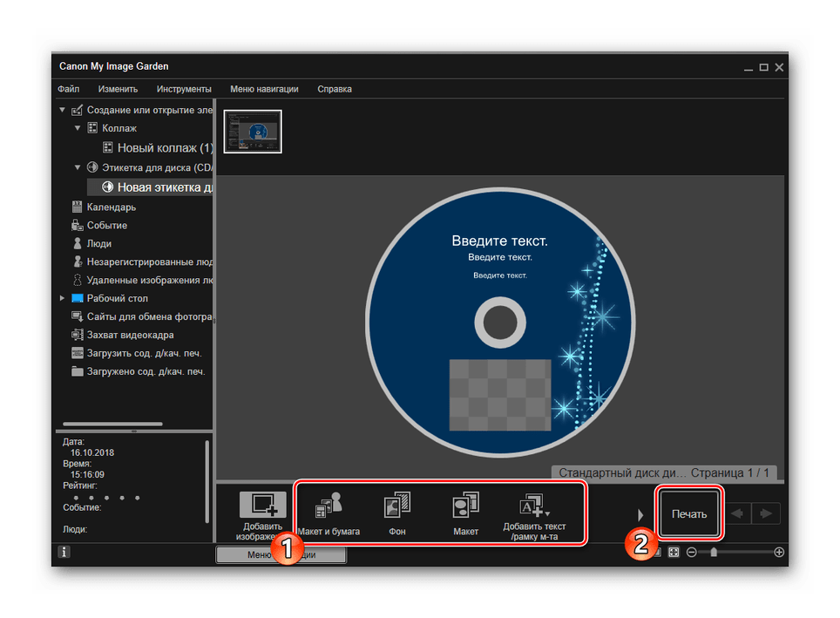This screenshot has width=840, height=618.
Task: Collapse the Этикетка для диска node
Action: point(78,167)
